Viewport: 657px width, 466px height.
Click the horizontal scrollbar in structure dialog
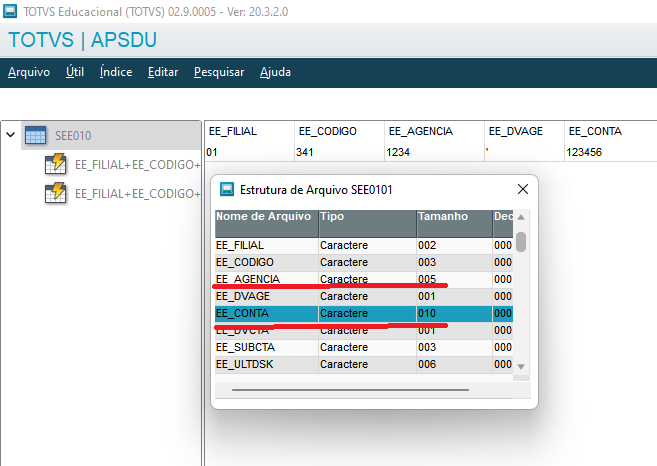click(350, 390)
